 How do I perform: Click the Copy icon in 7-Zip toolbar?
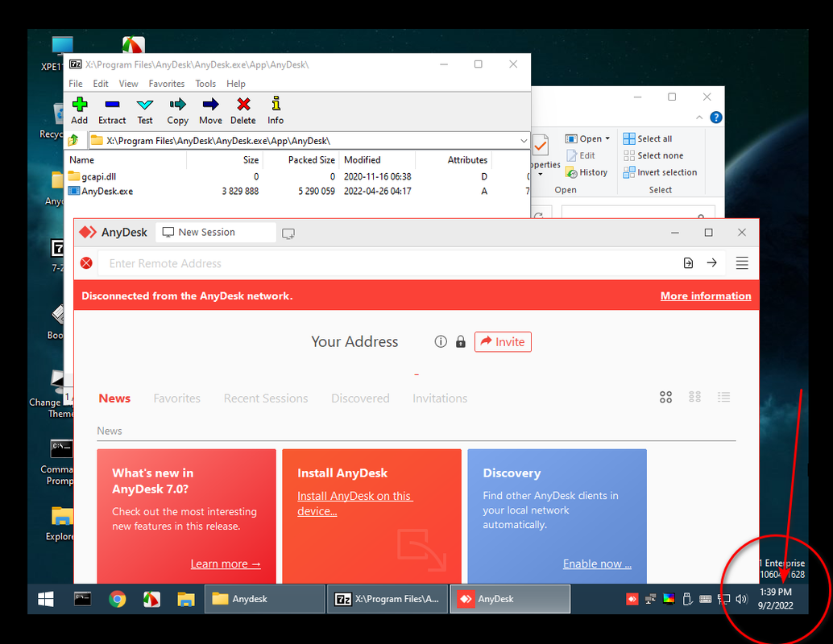[177, 111]
